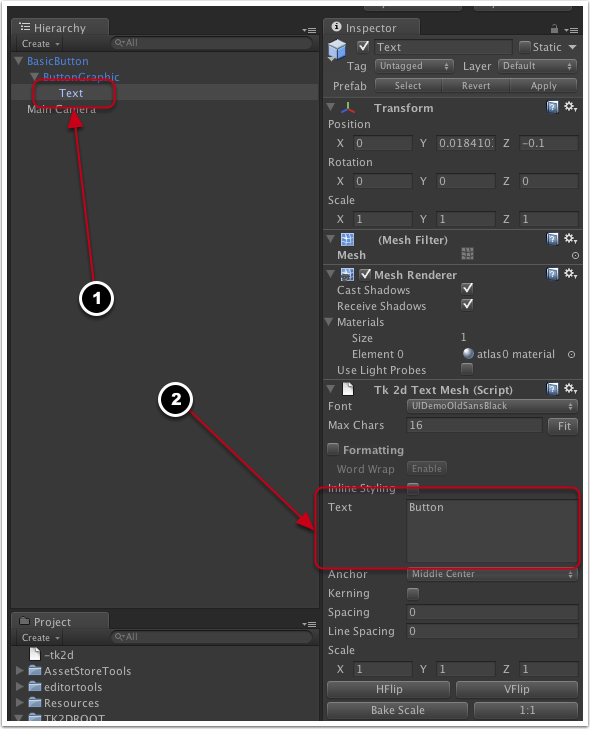Image resolution: width=590 pixels, height=729 pixels.
Task: Click the Fit button beside Max Chars
Action: [x=563, y=426]
